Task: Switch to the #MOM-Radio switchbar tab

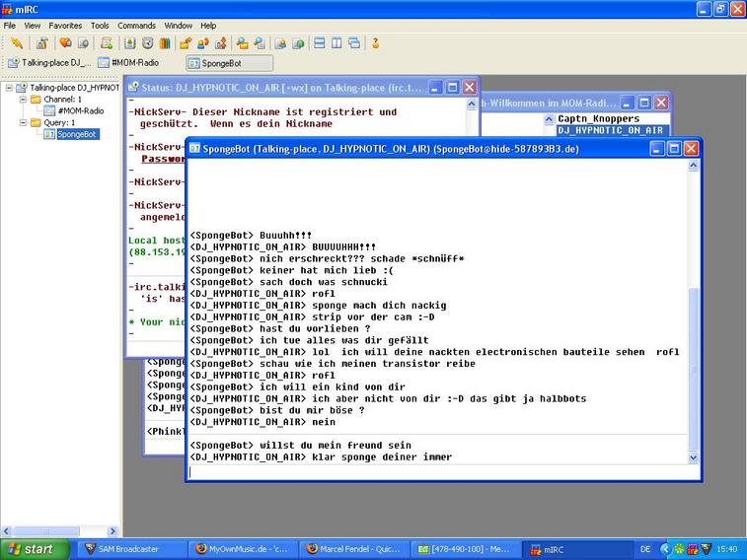Action: pyautogui.click(x=128, y=63)
